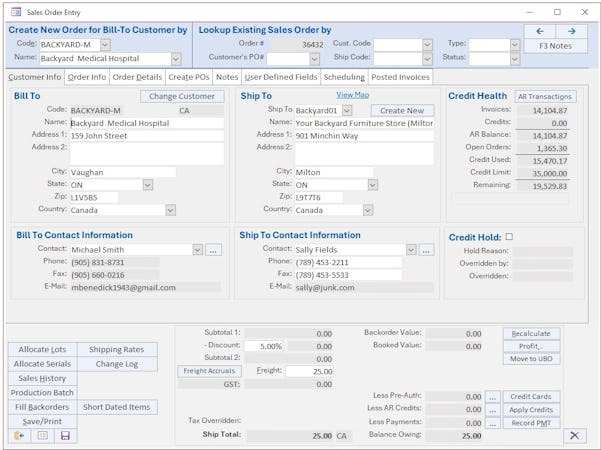
Task: Open the User Defined Fields tab
Action: 281,77
